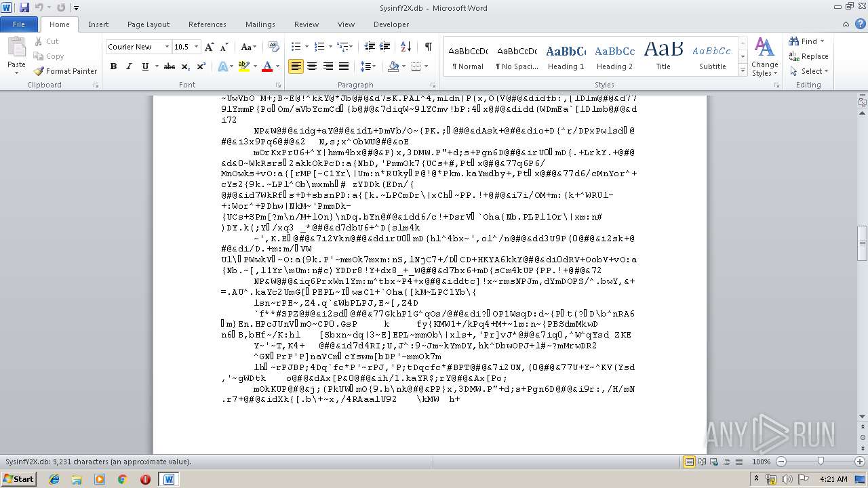Toggle italic formatting
Viewport: 868px width, 488px height.
point(129,66)
